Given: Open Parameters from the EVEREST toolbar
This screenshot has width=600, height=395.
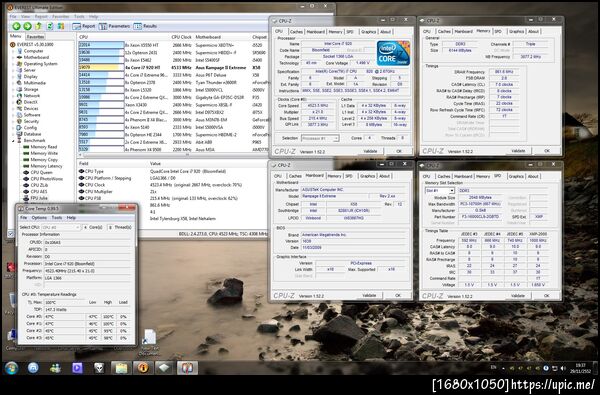Looking at the screenshot, I should tap(114, 26).
